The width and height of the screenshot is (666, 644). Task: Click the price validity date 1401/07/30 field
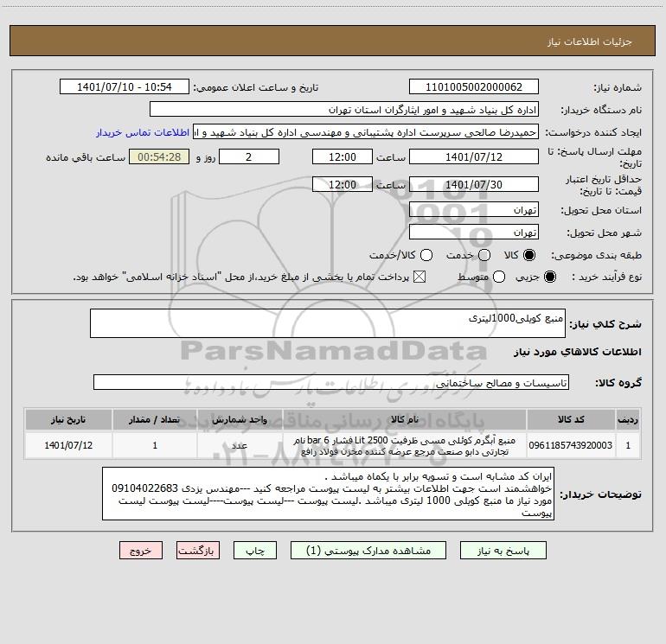pyautogui.click(x=474, y=184)
